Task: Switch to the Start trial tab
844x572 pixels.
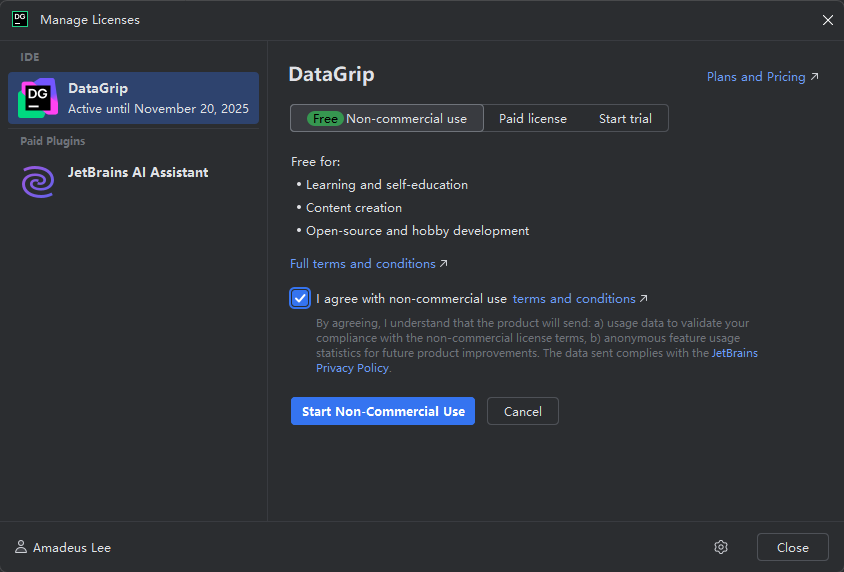Action: tap(625, 118)
